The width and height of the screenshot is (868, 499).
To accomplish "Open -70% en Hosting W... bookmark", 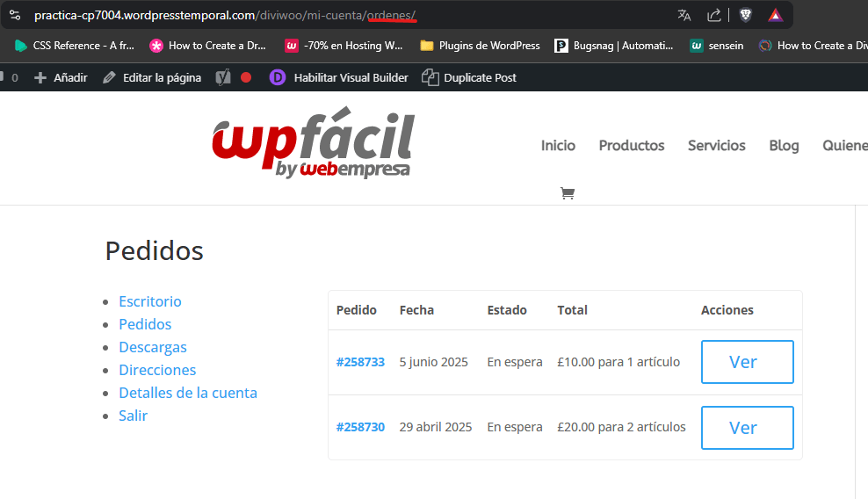I will (344, 46).
